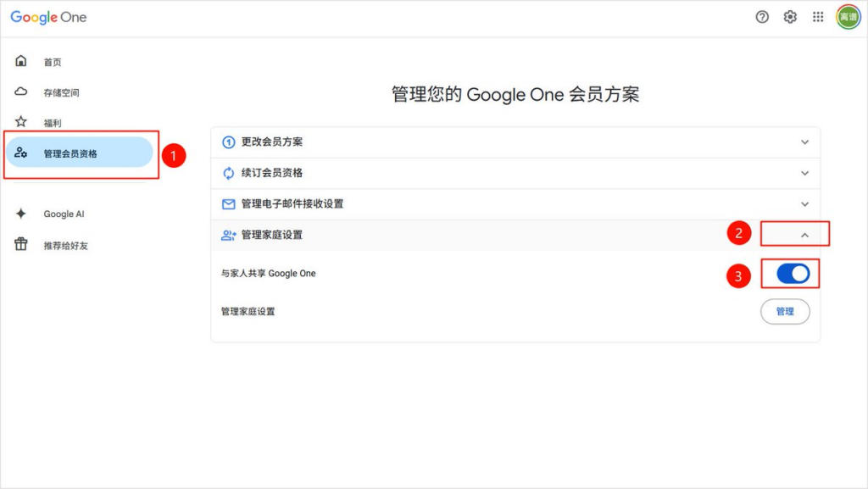This screenshot has width=868, height=489.
Task: Open the Google apps grid icon
Action: (818, 16)
